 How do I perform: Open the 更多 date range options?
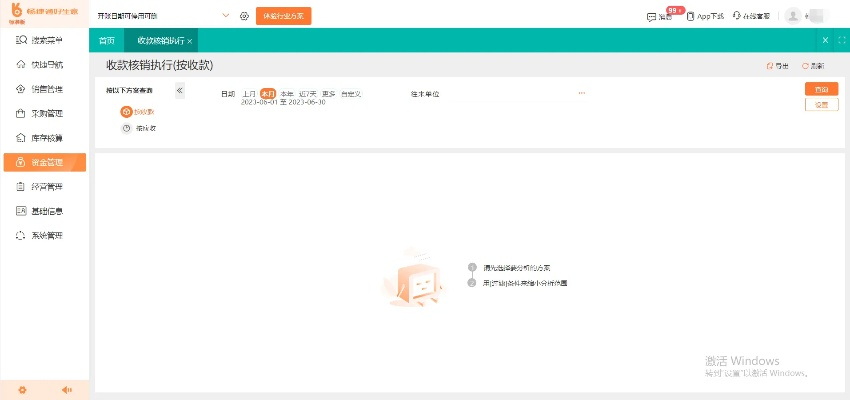(x=328, y=93)
